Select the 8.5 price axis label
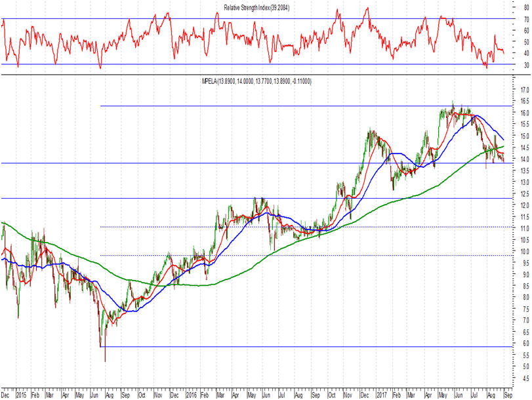The image size is (532, 400). pos(526,286)
